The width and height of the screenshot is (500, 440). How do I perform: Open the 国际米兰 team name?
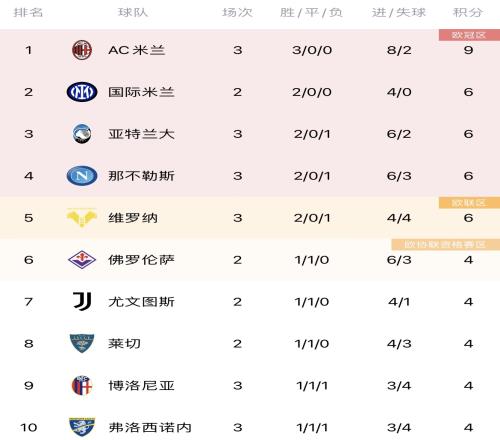(x=141, y=92)
